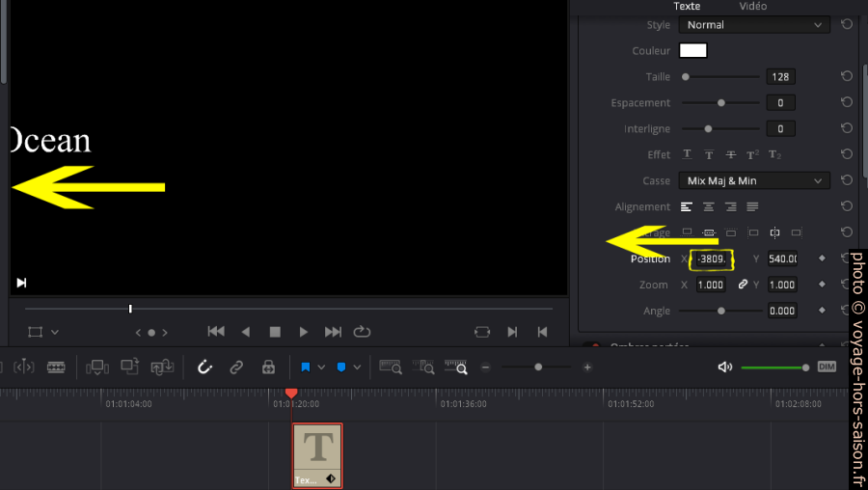Reset the Interligne value

[x=847, y=128]
